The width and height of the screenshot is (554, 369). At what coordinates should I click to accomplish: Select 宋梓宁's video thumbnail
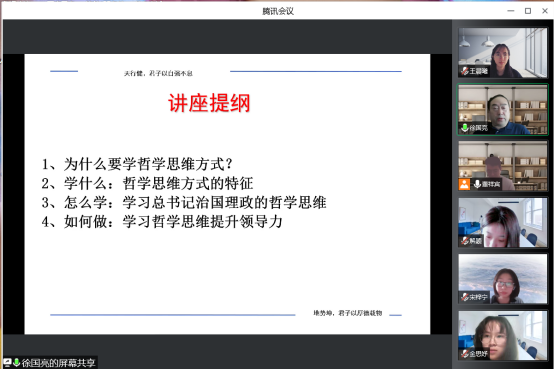click(x=502, y=279)
